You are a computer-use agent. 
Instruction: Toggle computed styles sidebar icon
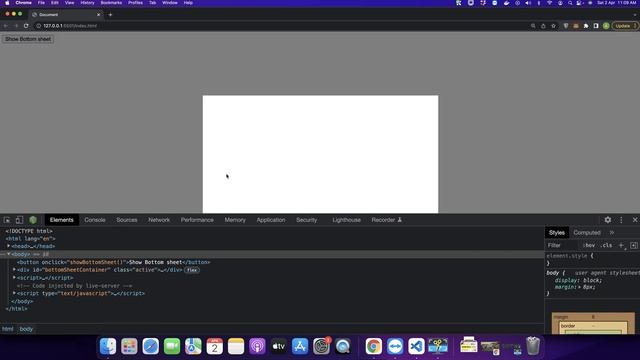pyautogui.click(x=633, y=245)
